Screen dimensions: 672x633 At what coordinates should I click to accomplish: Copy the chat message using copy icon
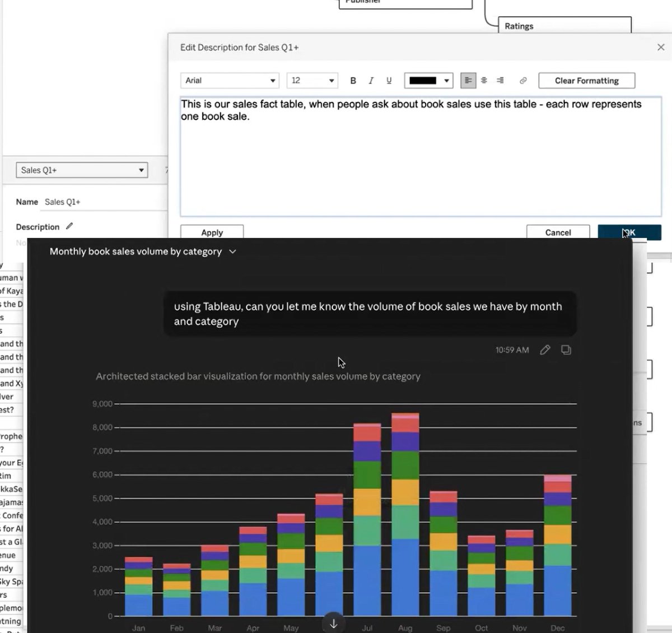coord(566,350)
